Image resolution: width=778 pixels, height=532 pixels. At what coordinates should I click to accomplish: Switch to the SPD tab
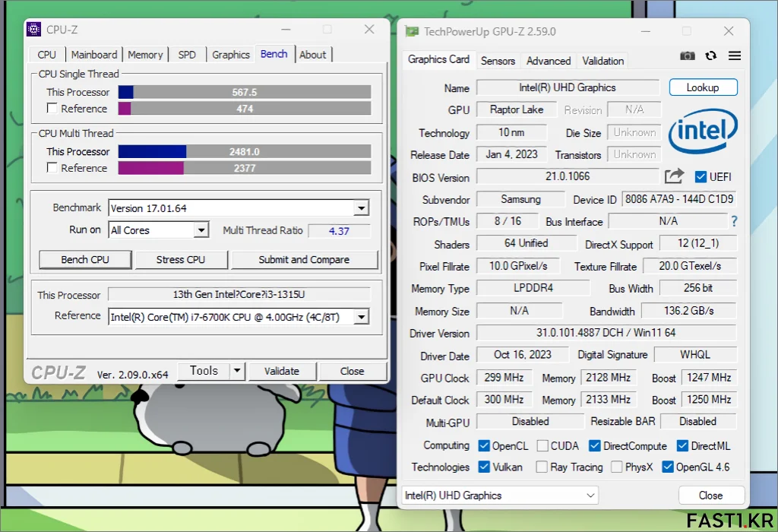coord(187,55)
